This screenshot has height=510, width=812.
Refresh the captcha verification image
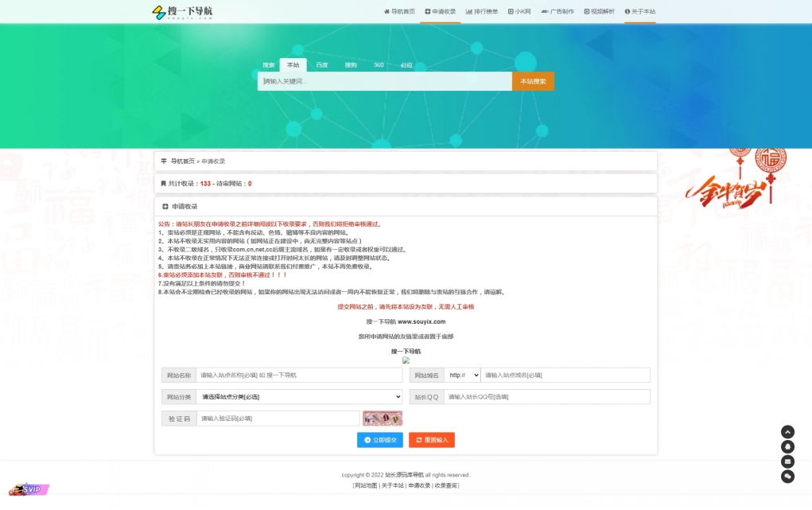click(x=383, y=419)
